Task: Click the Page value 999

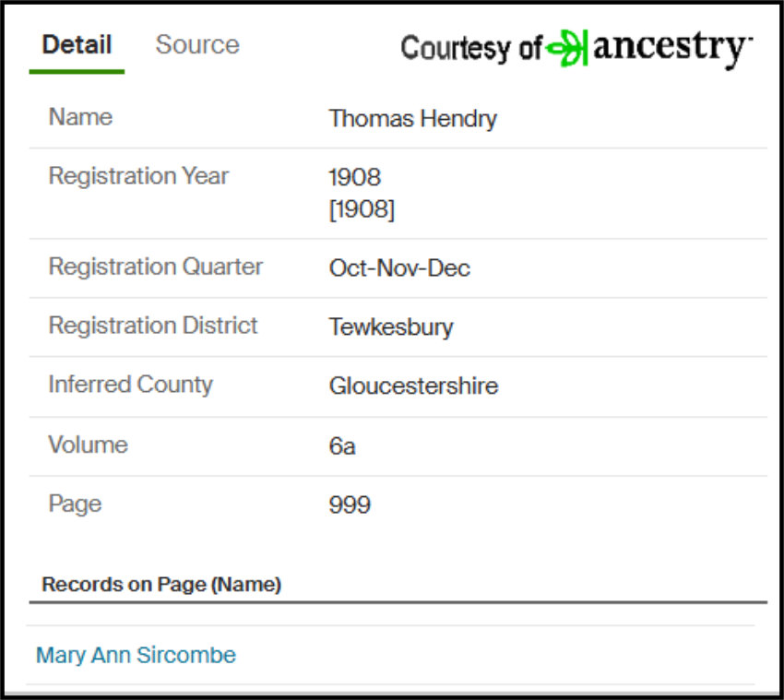Action: click(350, 504)
